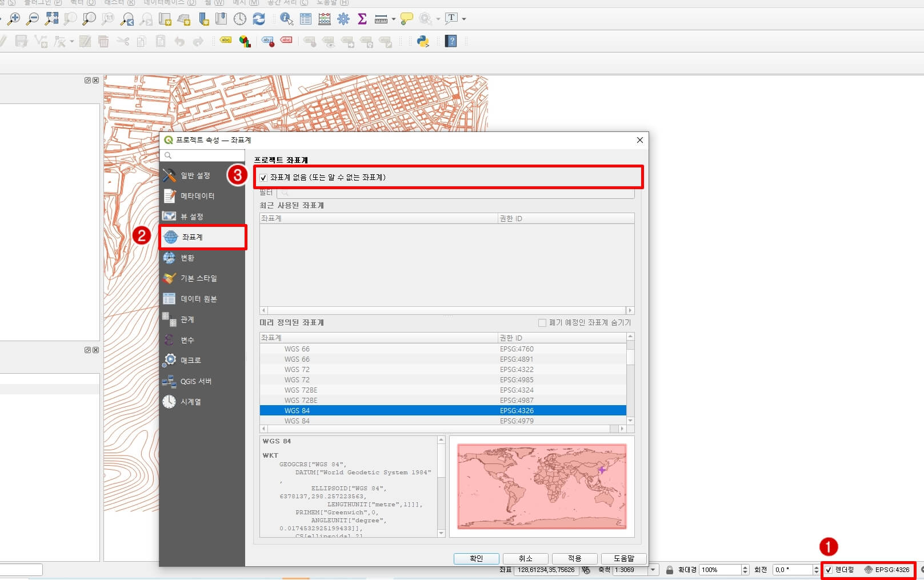Open the General settings section

point(202,175)
